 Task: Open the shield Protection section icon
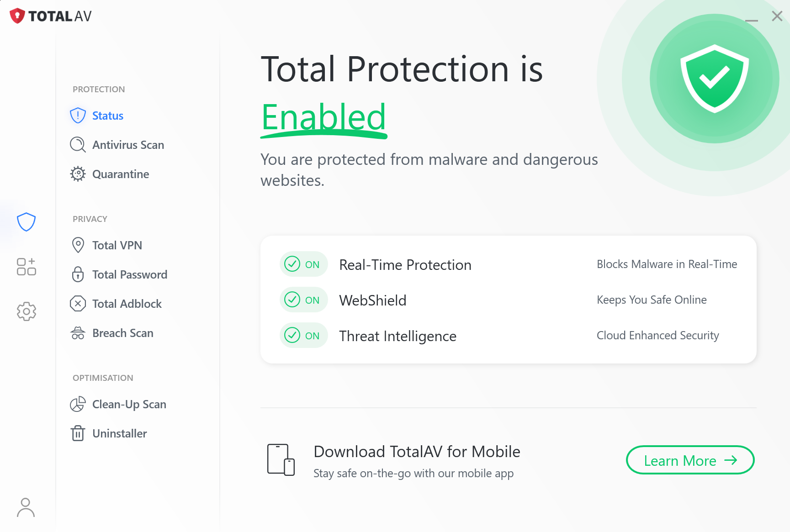(x=26, y=222)
